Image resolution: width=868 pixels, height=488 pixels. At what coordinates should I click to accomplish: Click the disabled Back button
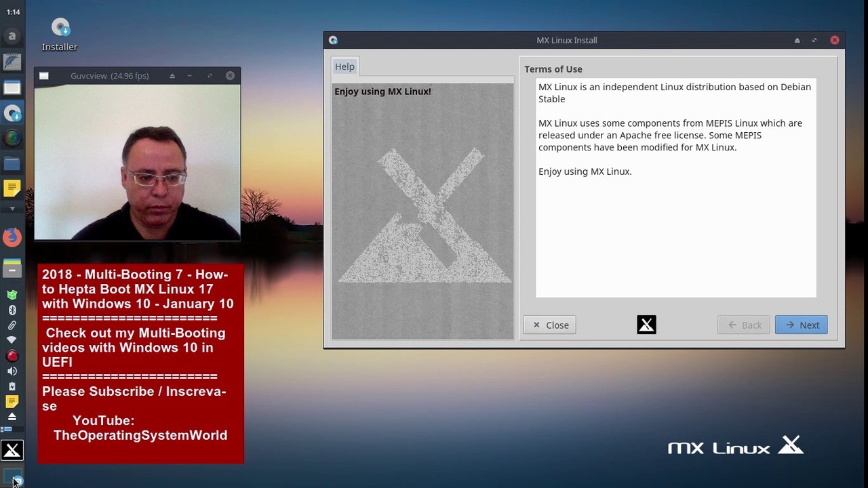[x=744, y=325]
